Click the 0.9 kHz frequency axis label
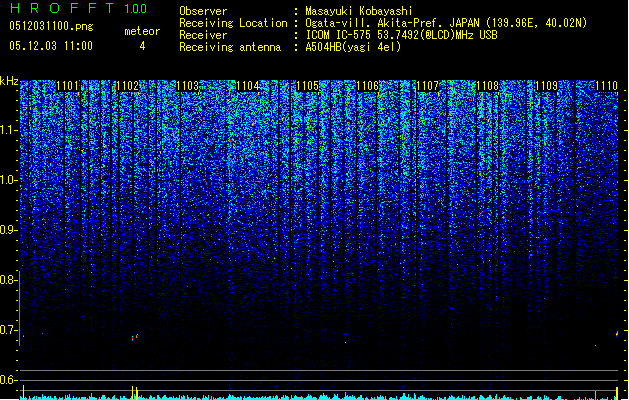 [x=9, y=230]
